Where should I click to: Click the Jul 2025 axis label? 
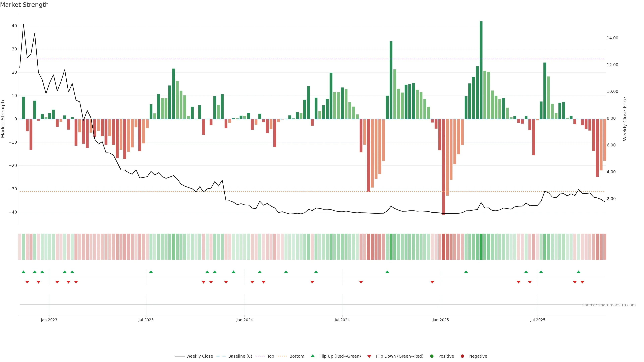click(x=538, y=320)
